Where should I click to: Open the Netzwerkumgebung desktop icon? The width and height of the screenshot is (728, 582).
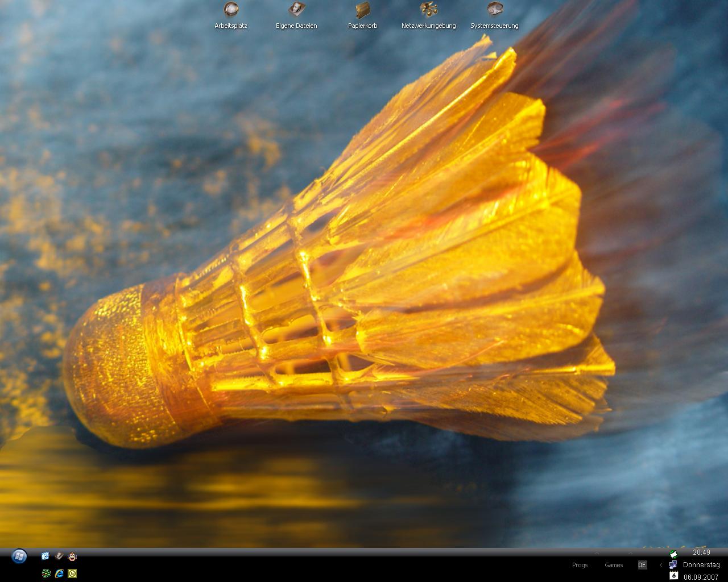[x=428, y=15]
